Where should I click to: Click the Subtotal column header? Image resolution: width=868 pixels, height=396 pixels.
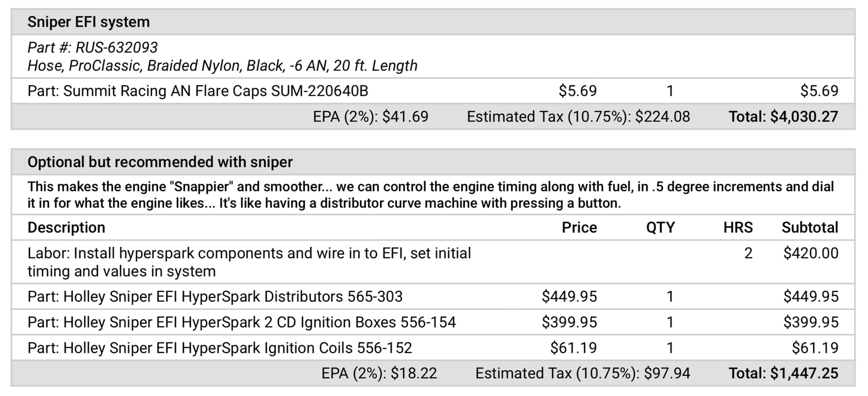810,228
